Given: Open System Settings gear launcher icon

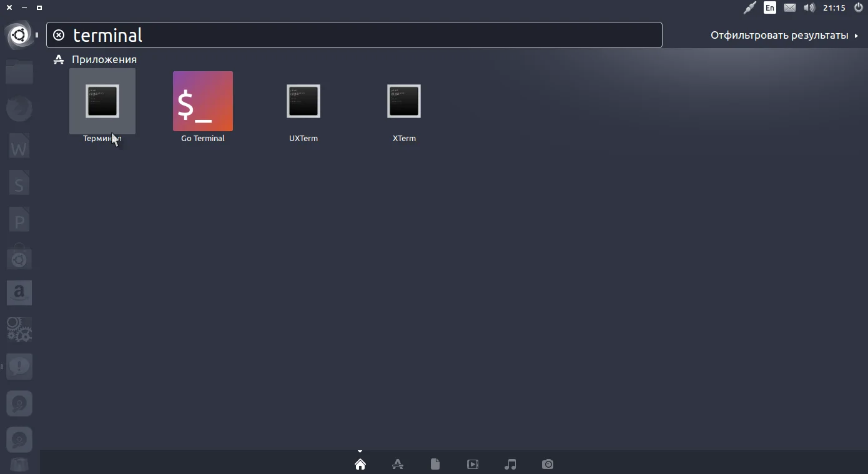Looking at the screenshot, I should 19,330.
